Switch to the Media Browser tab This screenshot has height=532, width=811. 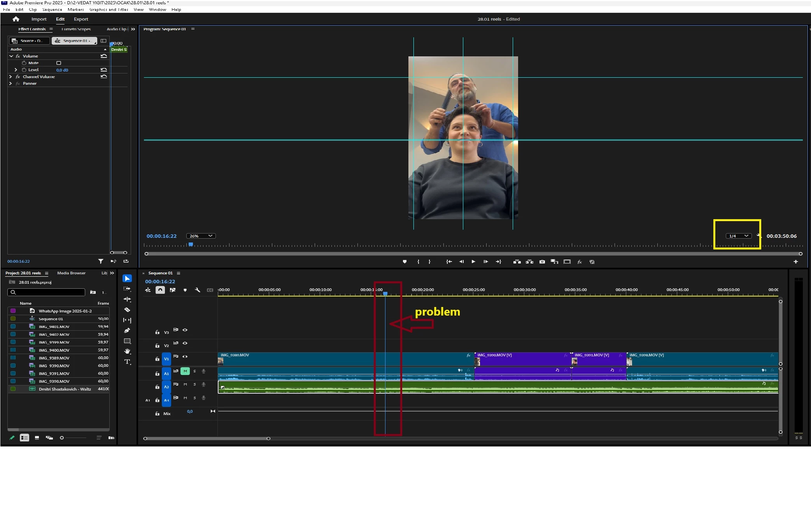(71, 273)
